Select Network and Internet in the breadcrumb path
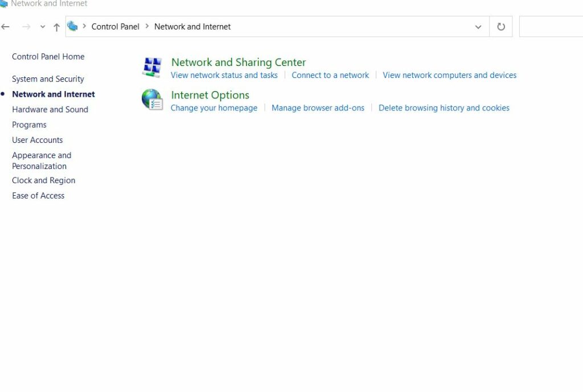 click(192, 26)
